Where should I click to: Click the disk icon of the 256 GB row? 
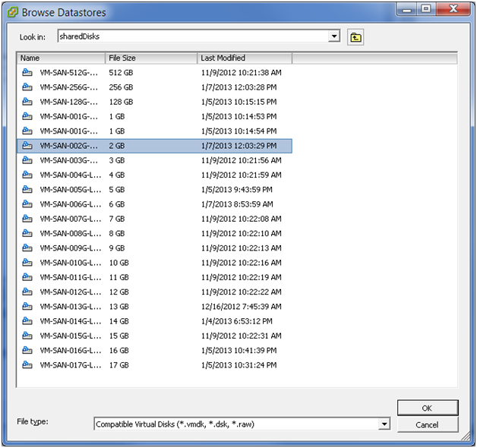(27, 87)
